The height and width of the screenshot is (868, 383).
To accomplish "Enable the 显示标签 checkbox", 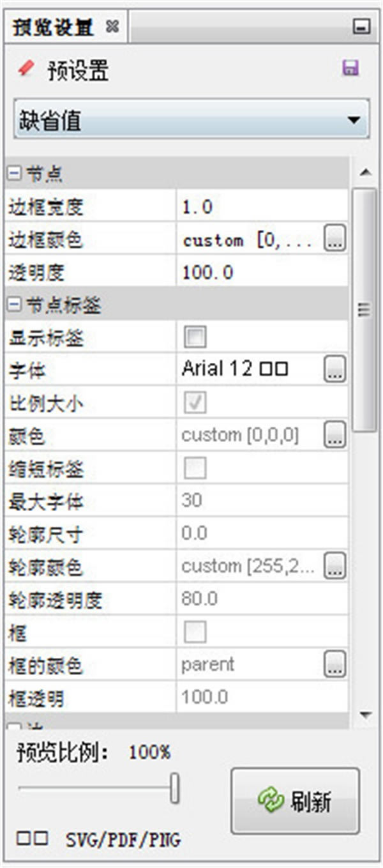I will (x=195, y=337).
